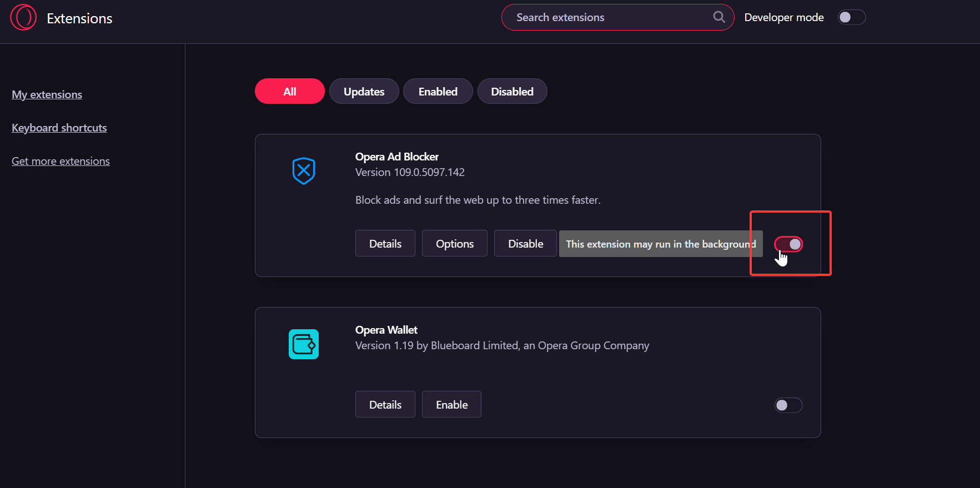Screen dimensions: 980x488
Task: Turn off the Opera Ad Blocker toggle
Action: click(x=788, y=244)
